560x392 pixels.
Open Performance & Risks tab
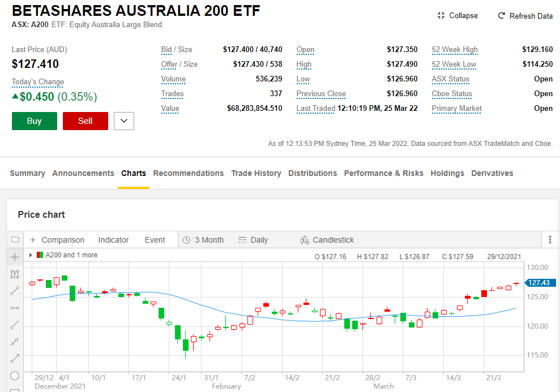pyautogui.click(x=383, y=173)
